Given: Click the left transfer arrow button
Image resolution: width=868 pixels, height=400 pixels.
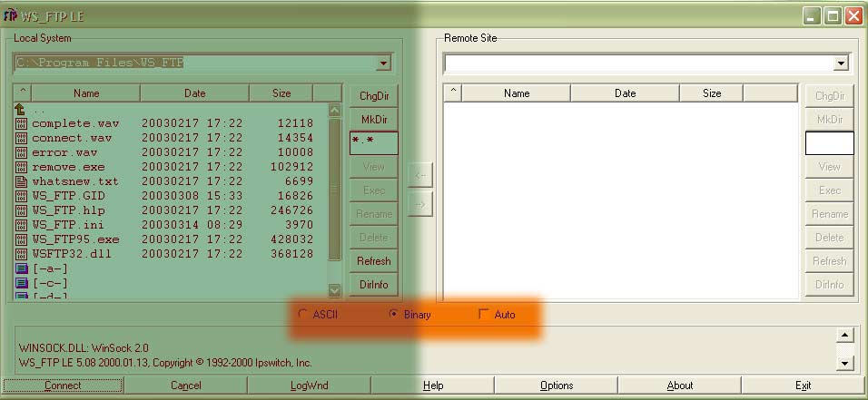Looking at the screenshot, I should coord(420,175).
